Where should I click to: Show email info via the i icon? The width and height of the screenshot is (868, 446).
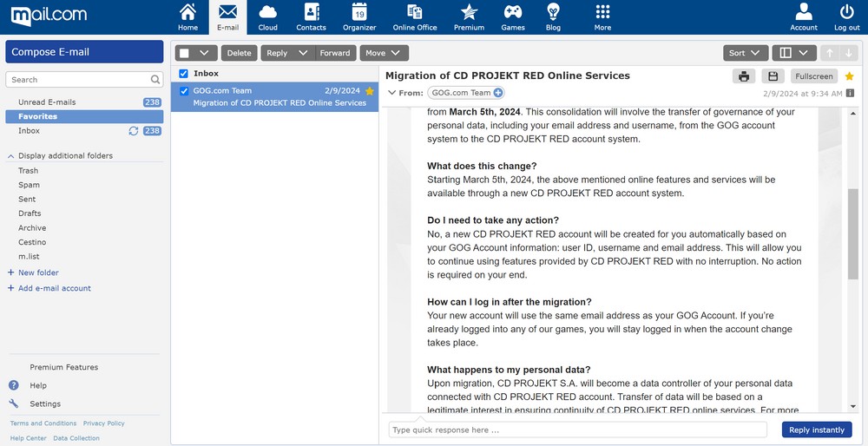(x=851, y=94)
